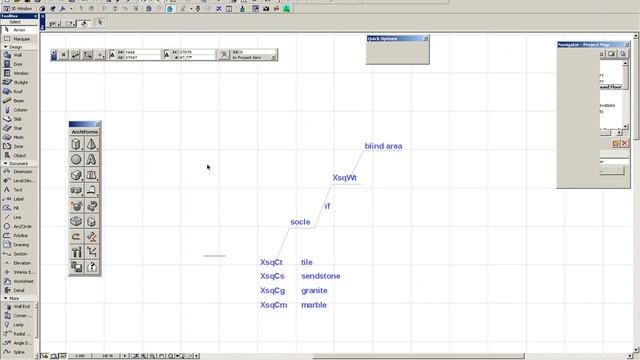
Task: Click the red X delete icon in Navigator
Action: click(x=624, y=143)
